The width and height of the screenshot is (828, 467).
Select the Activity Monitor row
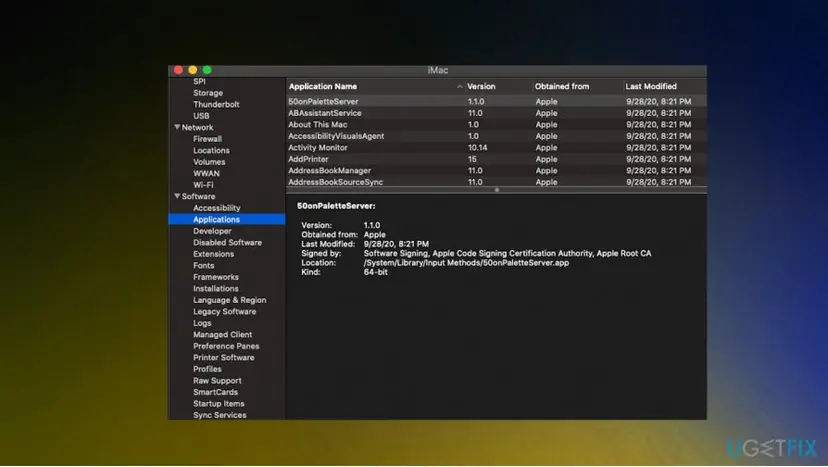[x=496, y=147]
